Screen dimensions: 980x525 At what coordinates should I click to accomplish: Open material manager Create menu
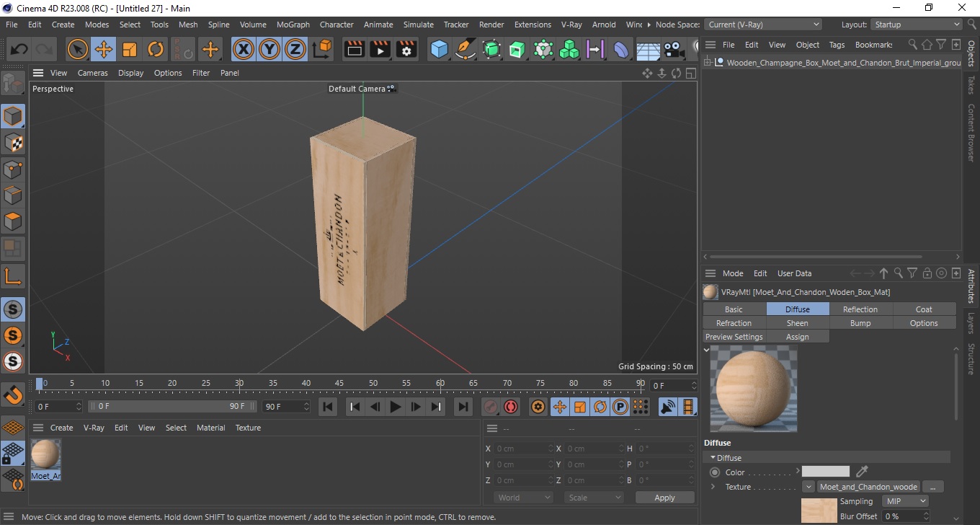(61, 428)
